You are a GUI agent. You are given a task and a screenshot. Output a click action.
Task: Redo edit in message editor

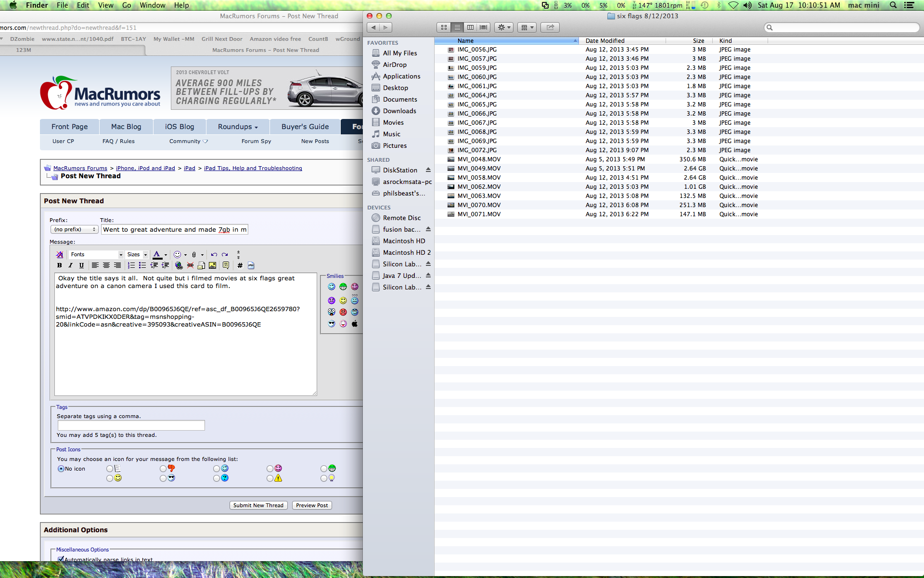225,254
